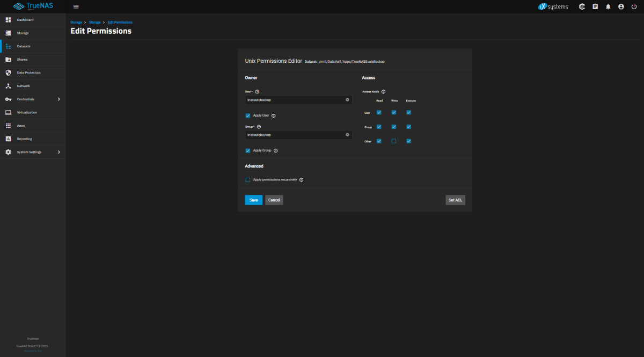Toggle Other Read permission checkbox
644x357 pixels.
[x=379, y=141]
